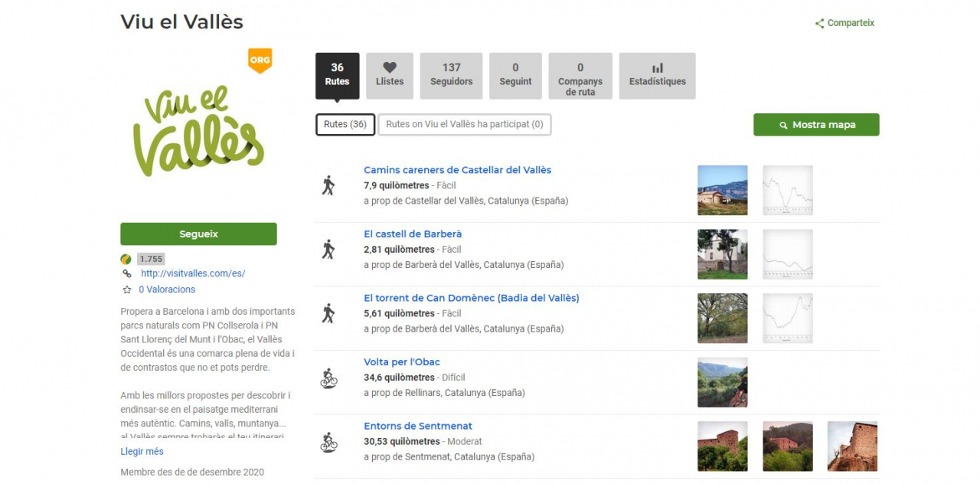Open route El torrent de Can Domènec

472,298
